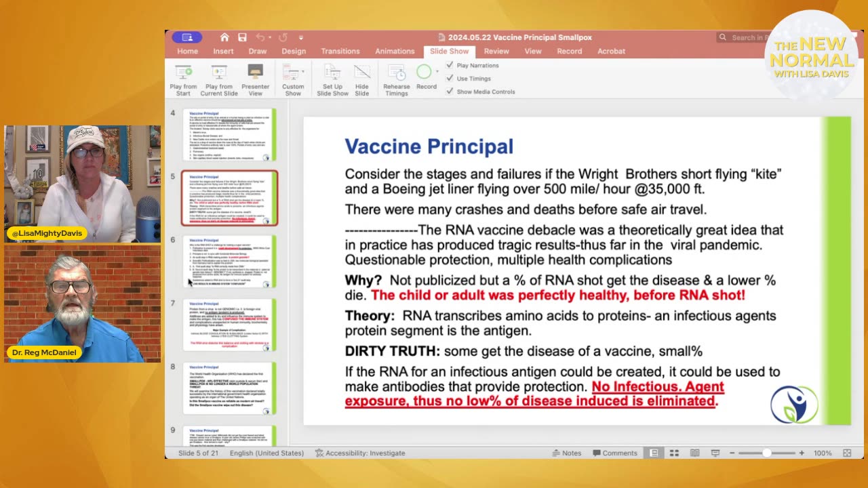
Task: Click the Hide Slide icon
Action: coord(362,72)
